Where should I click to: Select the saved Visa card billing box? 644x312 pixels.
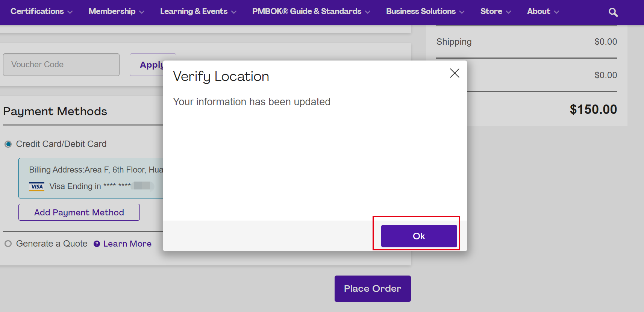pyautogui.click(x=91, y=178)
